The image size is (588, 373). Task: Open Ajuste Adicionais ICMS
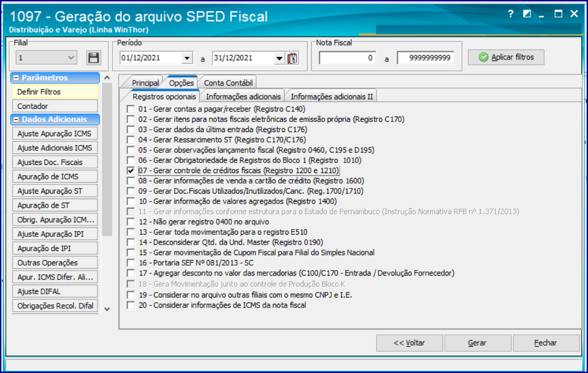click(x=55, y=148)
